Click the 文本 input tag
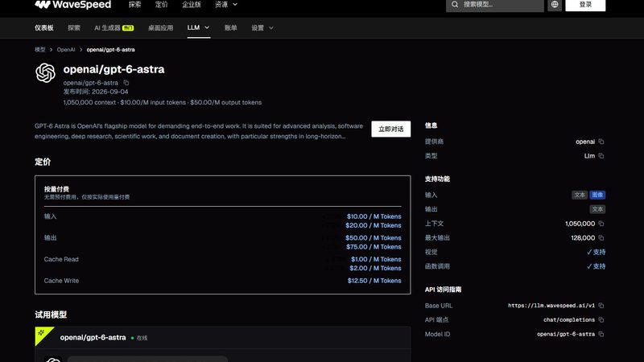This screenshot has width=644, height=362. 580,195
